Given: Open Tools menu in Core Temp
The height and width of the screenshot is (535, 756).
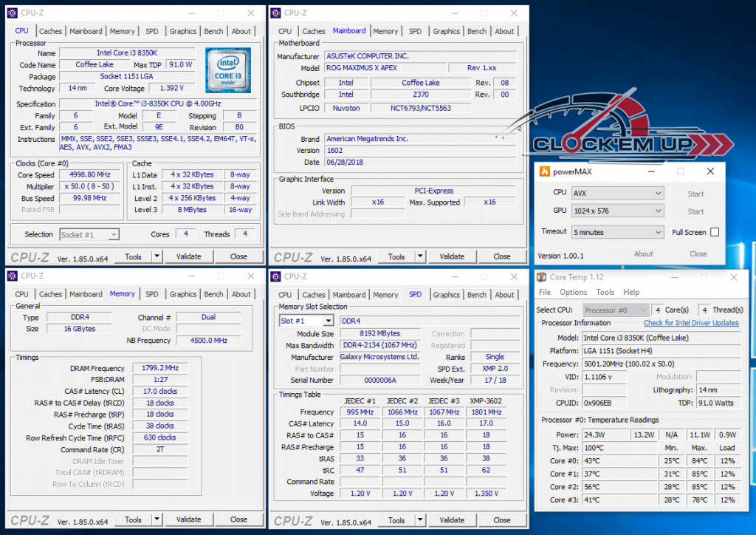Looking at the screenshot, I should (x=605, y=293).
